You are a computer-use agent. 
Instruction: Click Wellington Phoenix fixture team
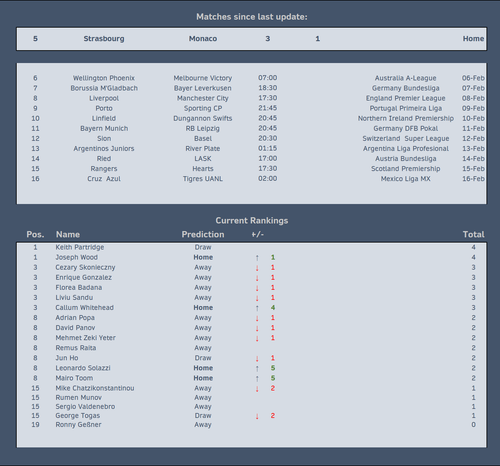104,78
